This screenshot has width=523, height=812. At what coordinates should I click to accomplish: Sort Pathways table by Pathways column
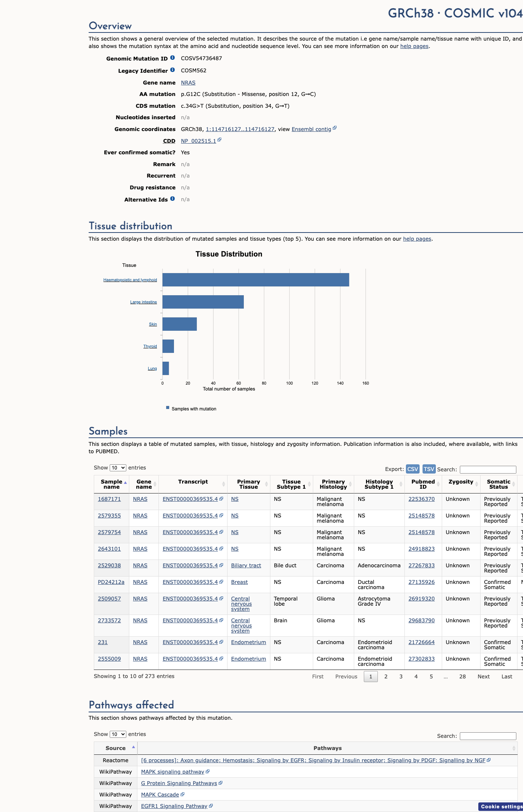[328, 748]
